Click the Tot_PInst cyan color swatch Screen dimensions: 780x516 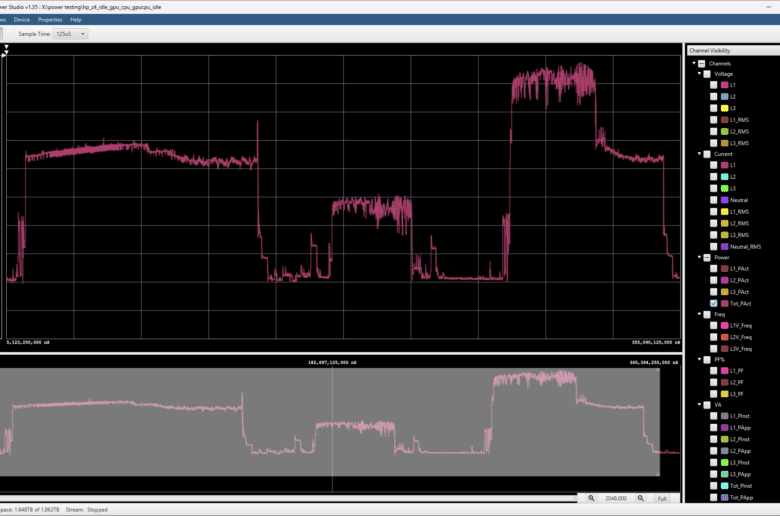725,486
